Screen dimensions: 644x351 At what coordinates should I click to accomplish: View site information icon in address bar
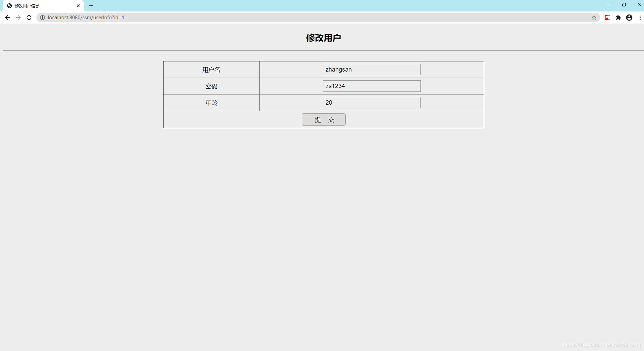point(42,18)
